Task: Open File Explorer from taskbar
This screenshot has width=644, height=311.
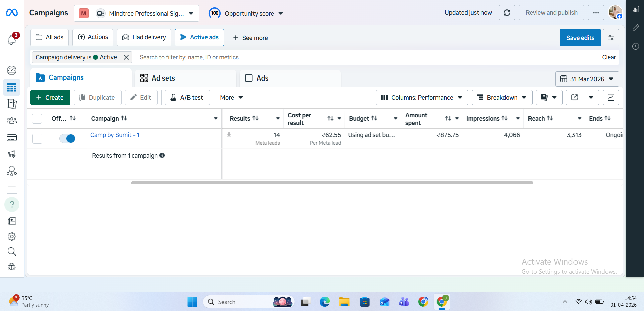Action: point(344,302)
